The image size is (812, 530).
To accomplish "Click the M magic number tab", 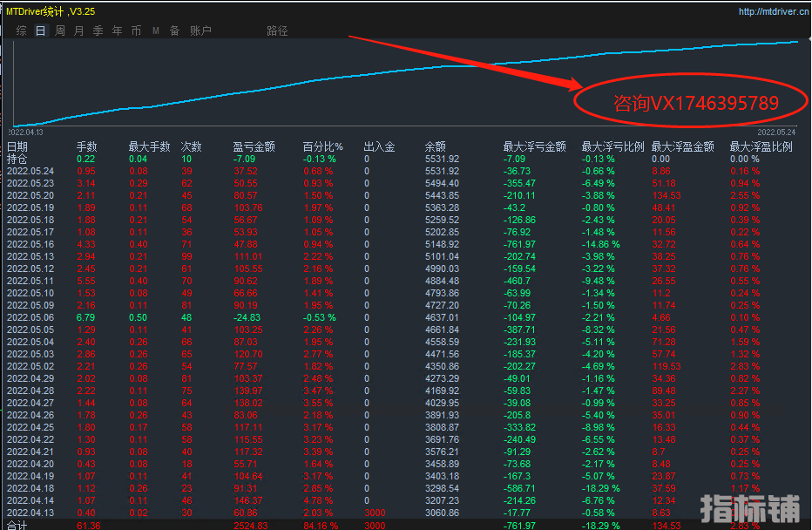I will 156,31.
